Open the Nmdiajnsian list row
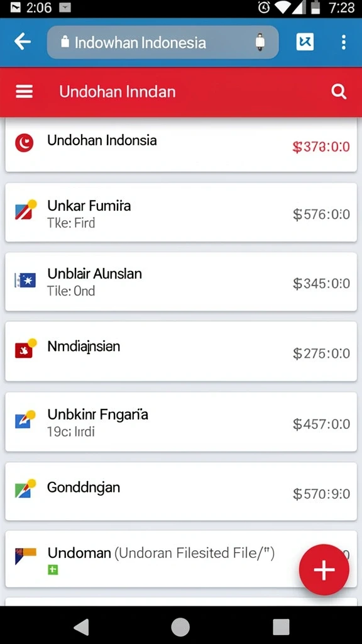 pyautogui.click(x=181, y=351)
